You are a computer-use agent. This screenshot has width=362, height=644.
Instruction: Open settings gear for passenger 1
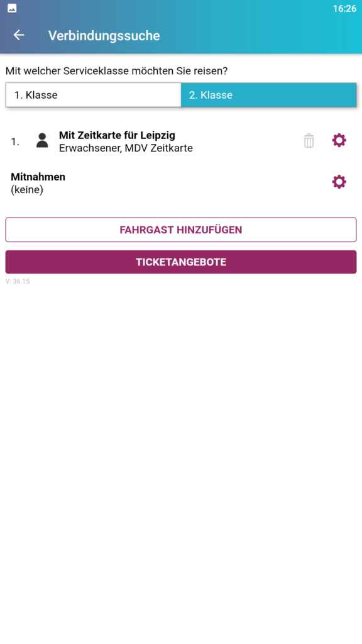[x=339, y=140]
